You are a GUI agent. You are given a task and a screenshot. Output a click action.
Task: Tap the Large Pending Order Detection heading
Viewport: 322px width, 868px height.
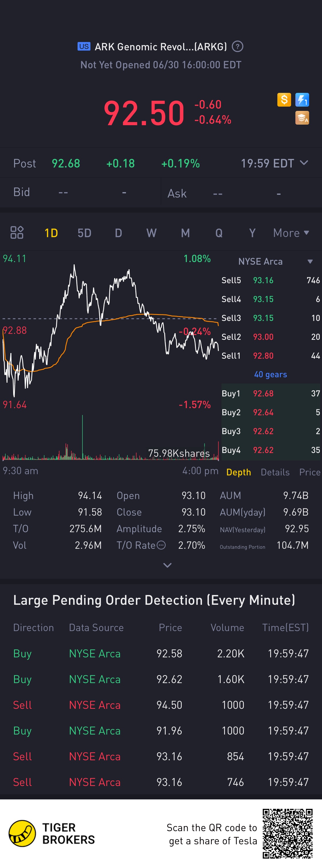pyautogui.click(x=154, y=600)
